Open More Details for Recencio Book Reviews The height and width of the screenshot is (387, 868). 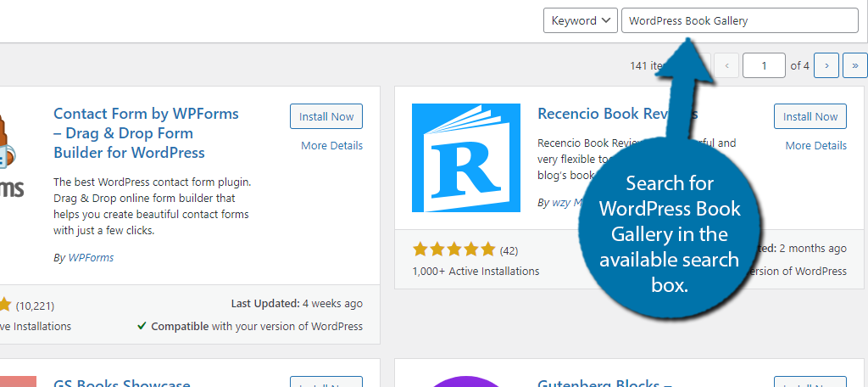click(x=816, y=145)
